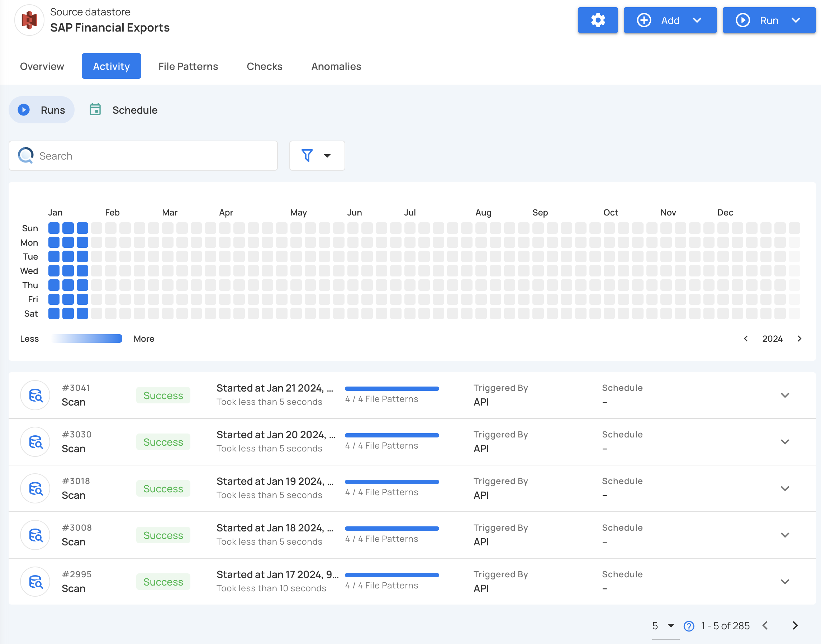821x644 pixels.
Task: Switch to the Overview tab
Action: click(42, 66)
